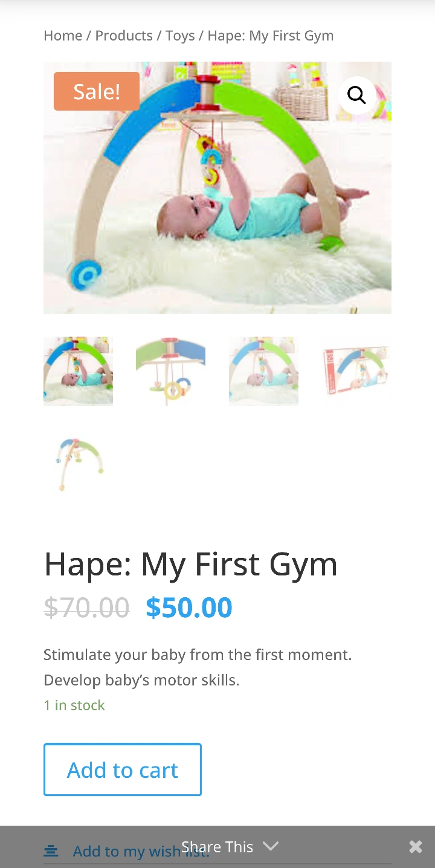This screenshot has height=868, width=435.
Task: View the fourth thumbnail showing product box
Action: (x=356, y=371)
